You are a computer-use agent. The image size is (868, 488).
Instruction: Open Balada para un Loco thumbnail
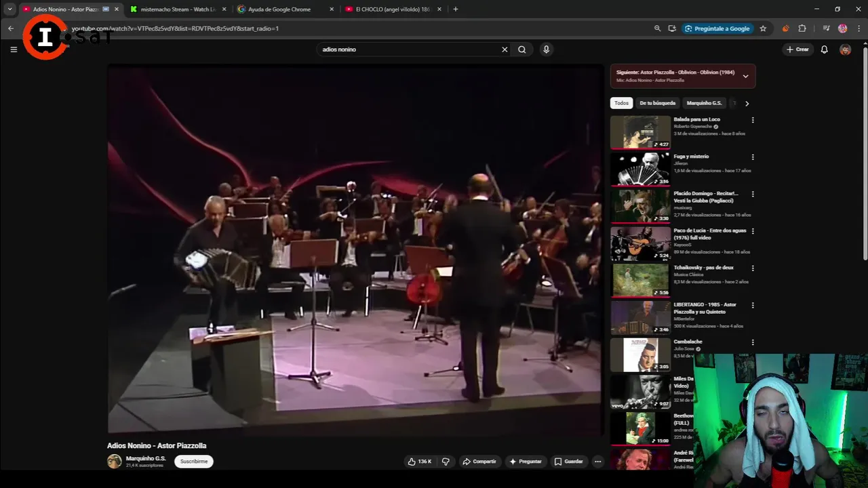[640, 132]
